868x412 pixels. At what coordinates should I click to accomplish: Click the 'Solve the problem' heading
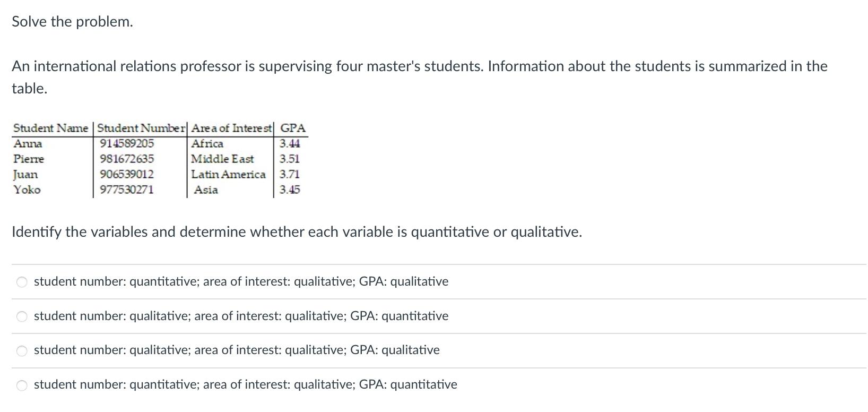click(72, 21)
